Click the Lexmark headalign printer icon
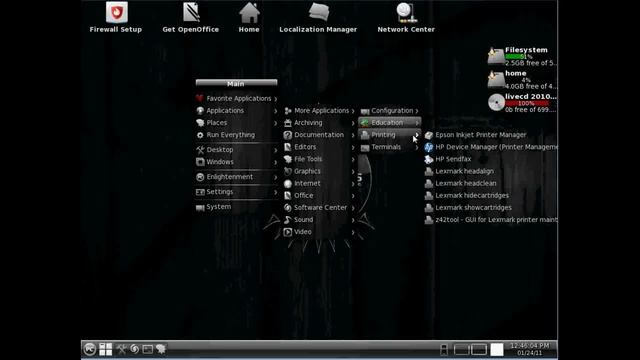The image size is (640, 360). tap(429, 171)
